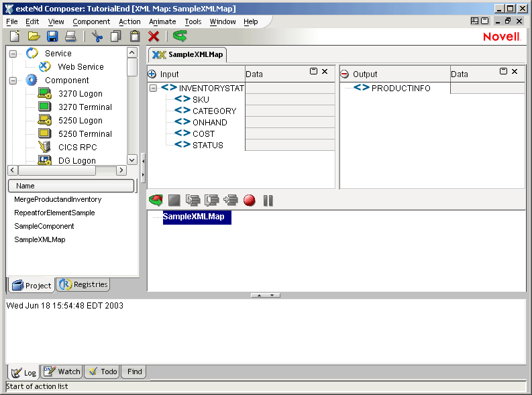532x395 pixels.
Task: Toggle the red breakpoint circle icon
Action: (250, 201)
